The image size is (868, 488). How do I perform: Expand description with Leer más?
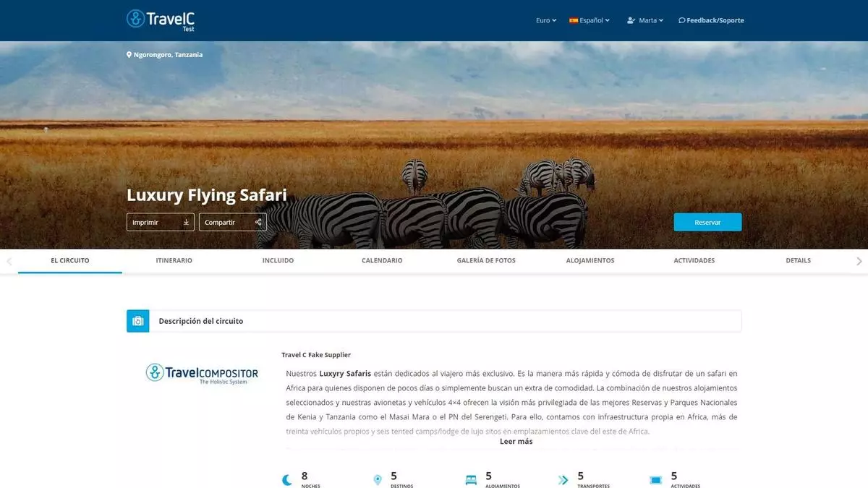pyautogui.click(x=516, y=441)
